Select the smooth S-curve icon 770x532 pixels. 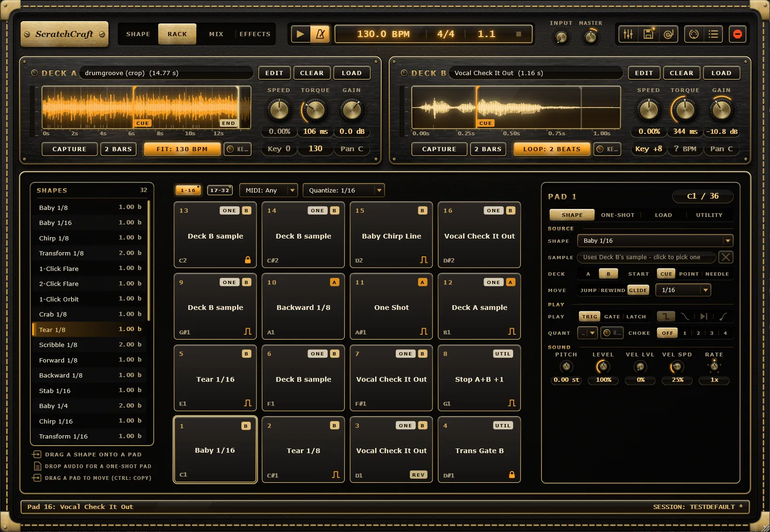[685, 316]
